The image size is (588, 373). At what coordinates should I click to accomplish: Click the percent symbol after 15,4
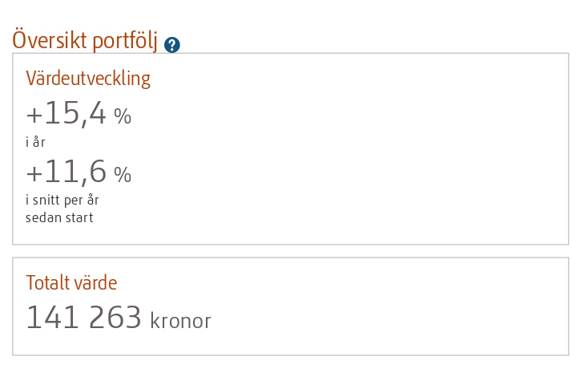coord(123,116)
